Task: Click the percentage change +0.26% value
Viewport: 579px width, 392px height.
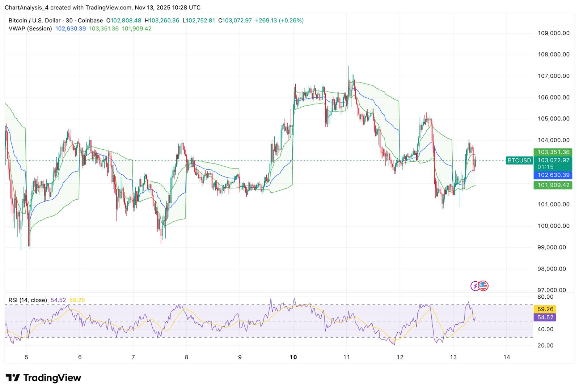Action: tap(292, 21)
